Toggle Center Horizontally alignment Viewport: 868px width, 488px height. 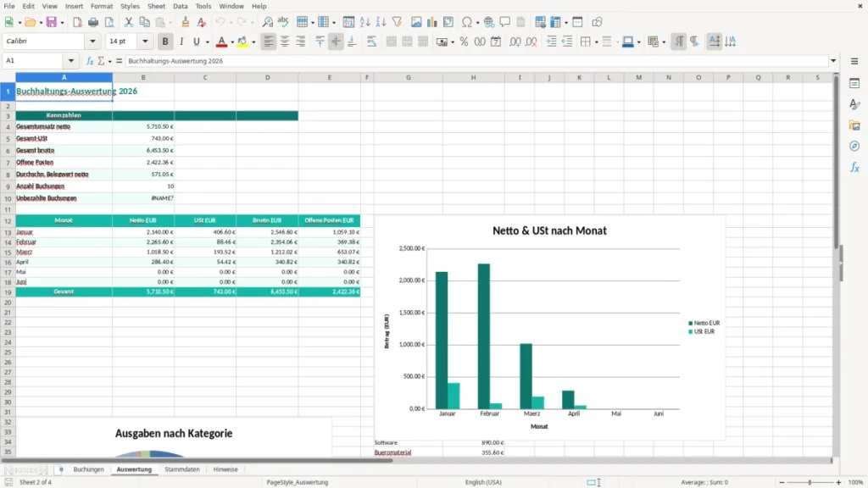click(285, 42)
